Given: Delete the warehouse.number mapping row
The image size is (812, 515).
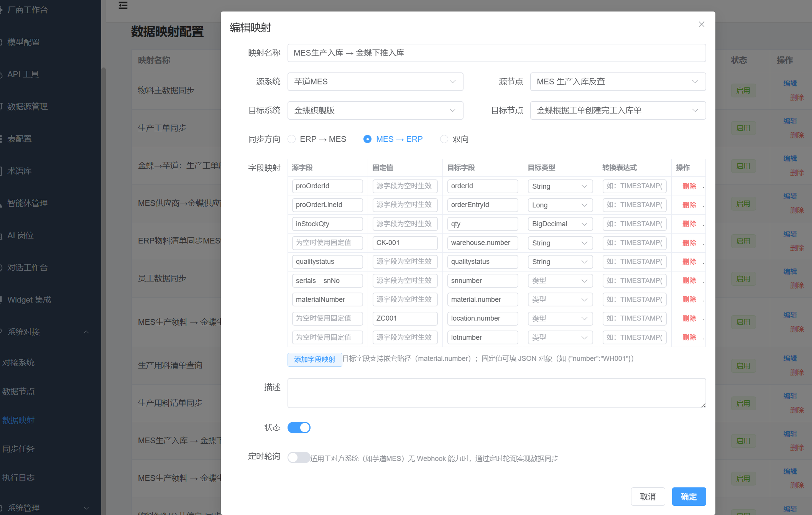Looking at the screenshot, I should click(x=689, y=243).
